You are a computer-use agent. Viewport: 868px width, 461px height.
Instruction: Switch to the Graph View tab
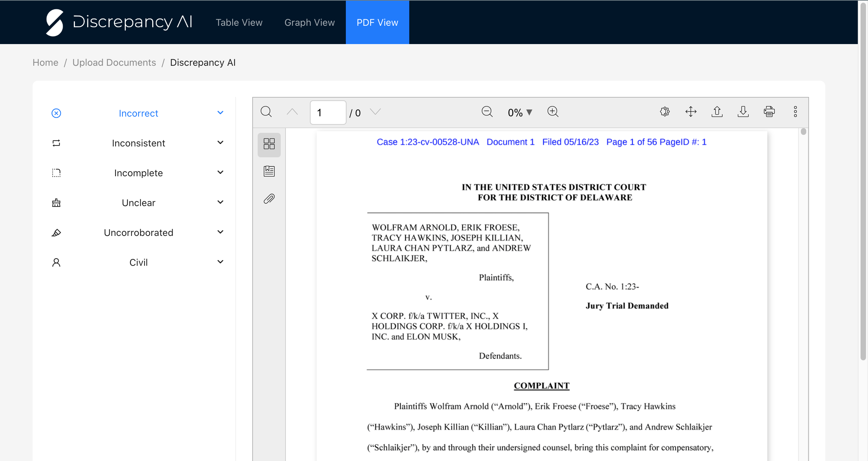pyautogui.click(x=309, y=22)
